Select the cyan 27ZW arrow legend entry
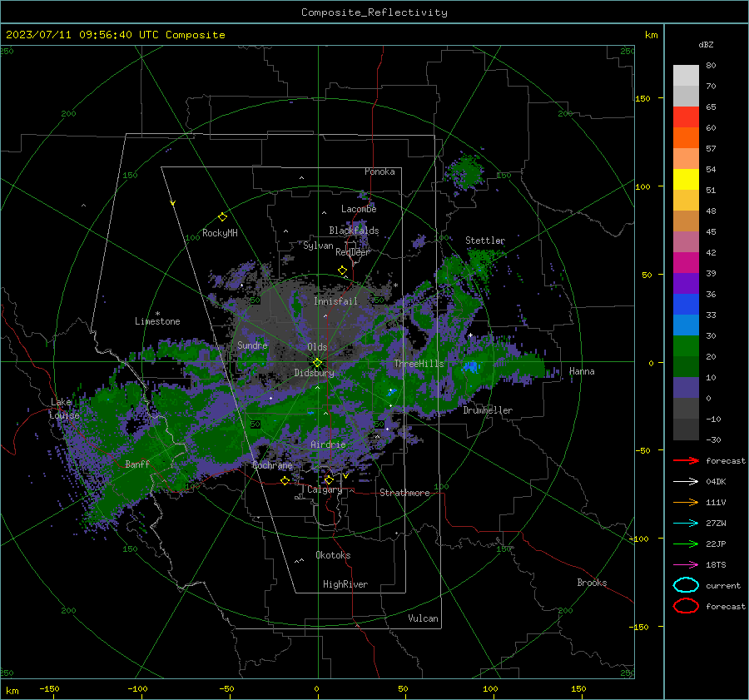This screenshot has width=749, height=700. [686, 524]
